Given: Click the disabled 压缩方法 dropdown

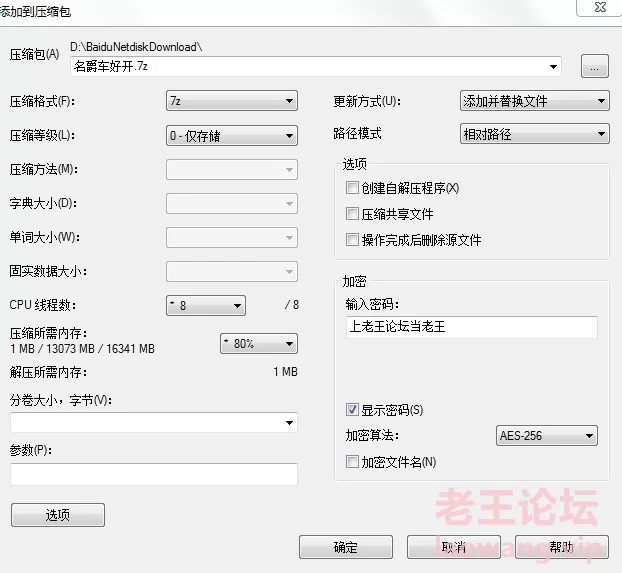Looking at the screenshot, I should click(232, 169).
